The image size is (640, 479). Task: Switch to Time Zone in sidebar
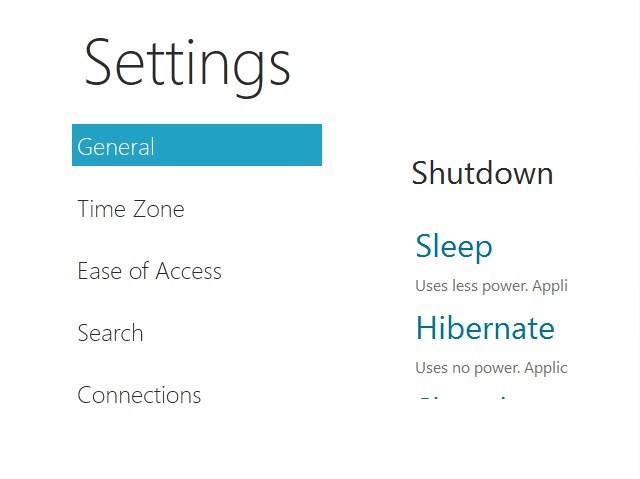click(x=131, y=209)
